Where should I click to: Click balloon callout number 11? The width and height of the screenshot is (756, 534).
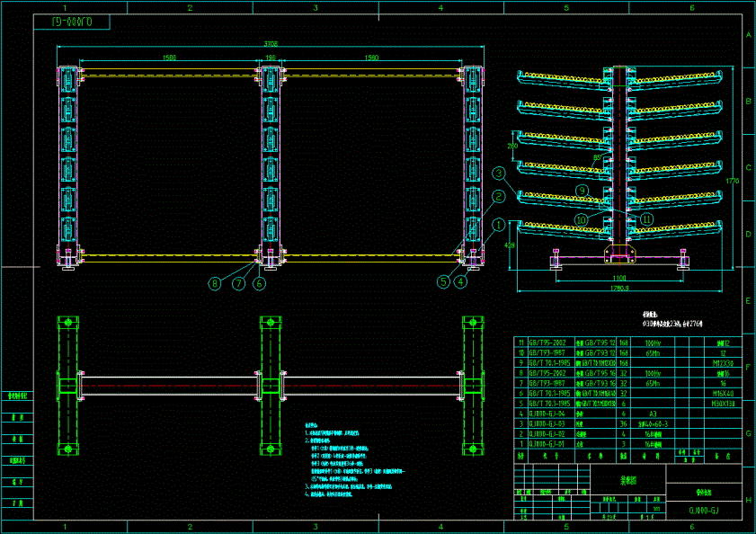pos(646,219)
